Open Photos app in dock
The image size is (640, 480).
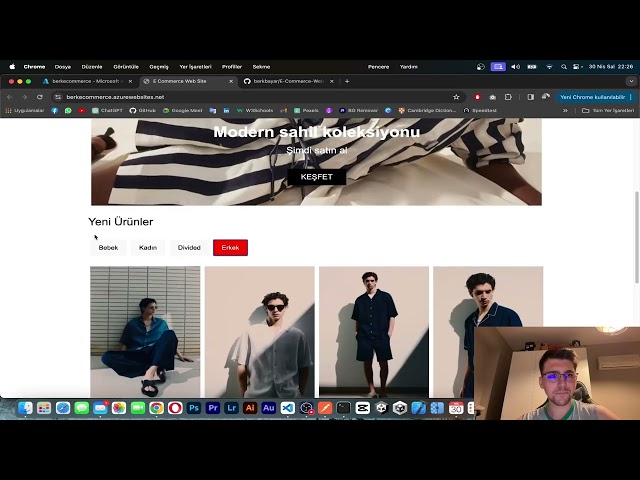(119, 408)
